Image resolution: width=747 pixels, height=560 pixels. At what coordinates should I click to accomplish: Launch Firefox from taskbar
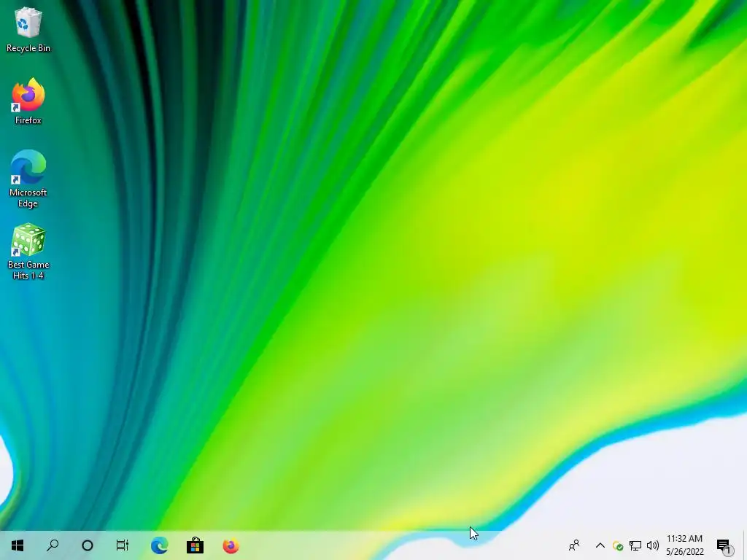[231, 545]
